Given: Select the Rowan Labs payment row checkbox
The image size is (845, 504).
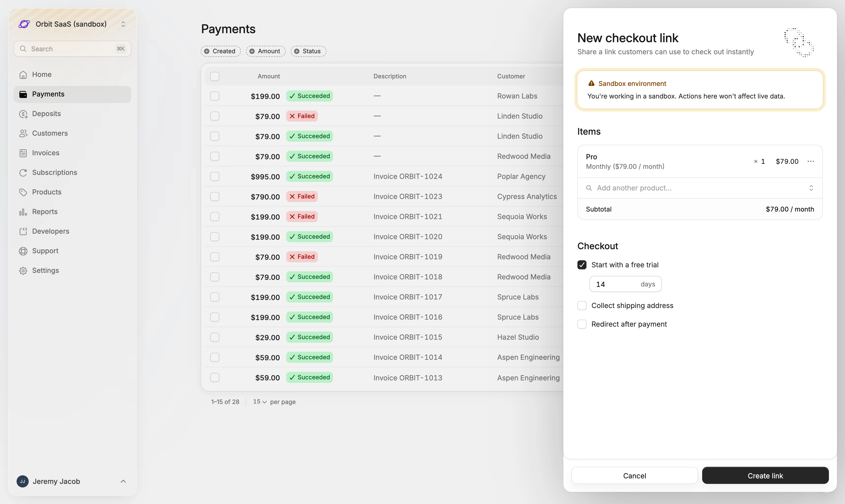Looking at the screenshot, I should tap(215, 96).
